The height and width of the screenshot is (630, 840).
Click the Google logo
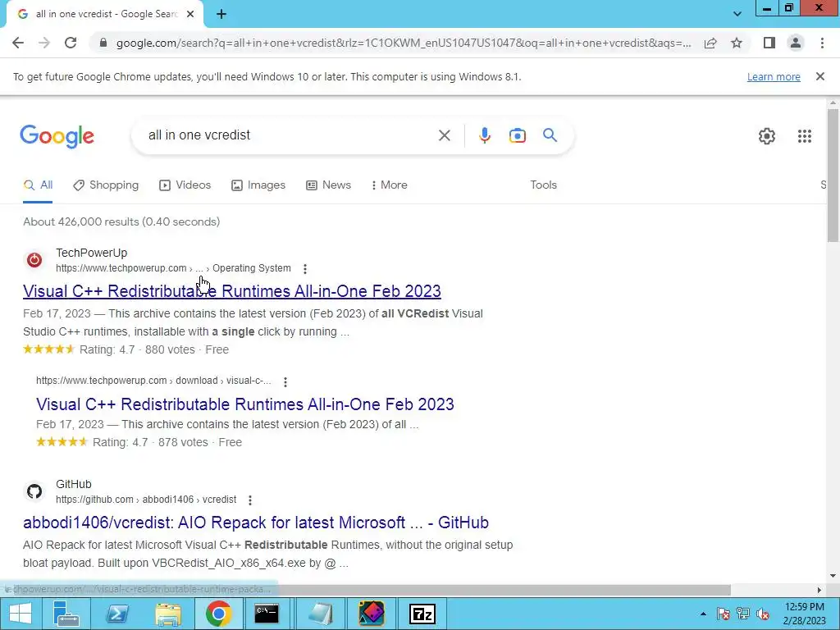[57, 136]
